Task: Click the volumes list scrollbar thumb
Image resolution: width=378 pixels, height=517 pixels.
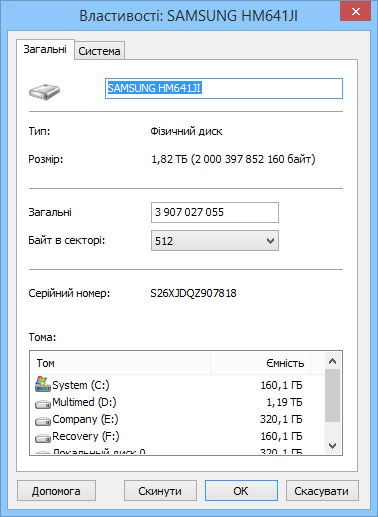Action: click(332, 396)
